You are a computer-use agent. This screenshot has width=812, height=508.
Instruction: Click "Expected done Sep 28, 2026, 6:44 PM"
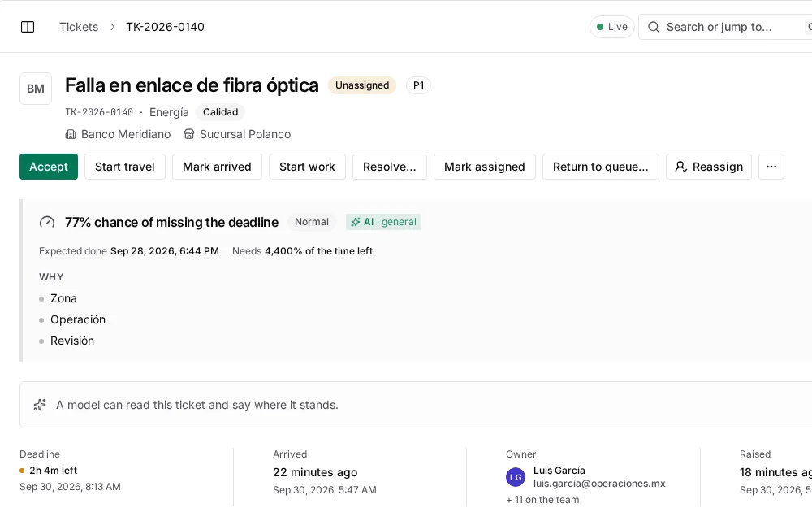129,251
